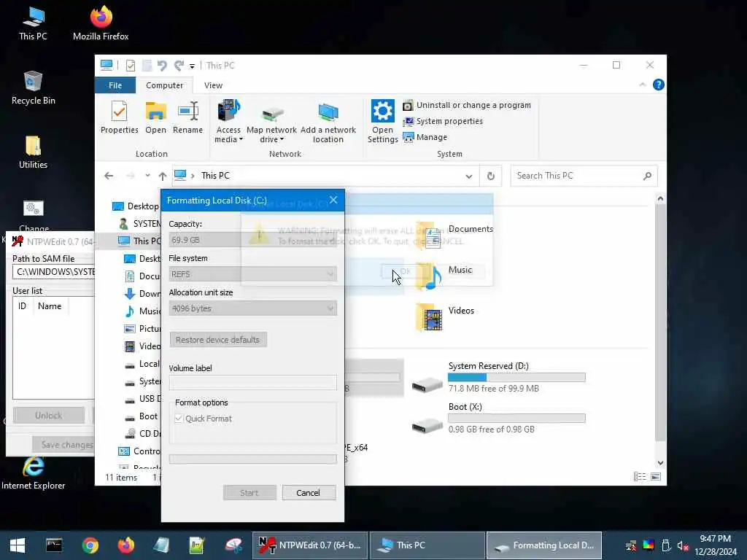Open Settings from the ribbon
The height and width of the screenshot is (560, 747).
tap(382, 122)
